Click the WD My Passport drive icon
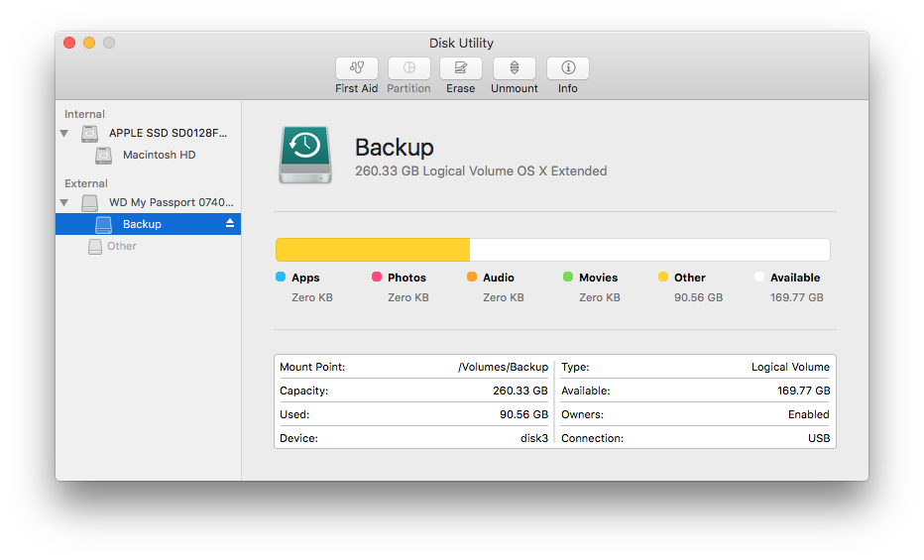 89,203
